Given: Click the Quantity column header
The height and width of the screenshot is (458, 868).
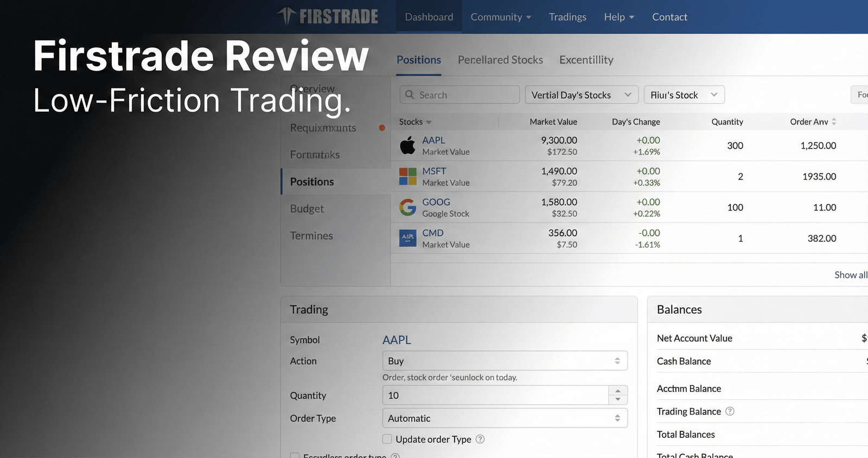Looking at the screenshot, I should pyautogui.click(x=727, y=122).
